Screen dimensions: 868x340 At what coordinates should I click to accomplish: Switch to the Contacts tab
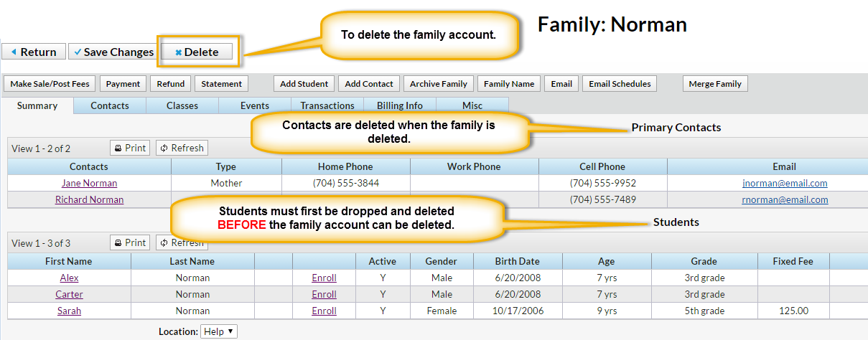(x=110, y=105)
